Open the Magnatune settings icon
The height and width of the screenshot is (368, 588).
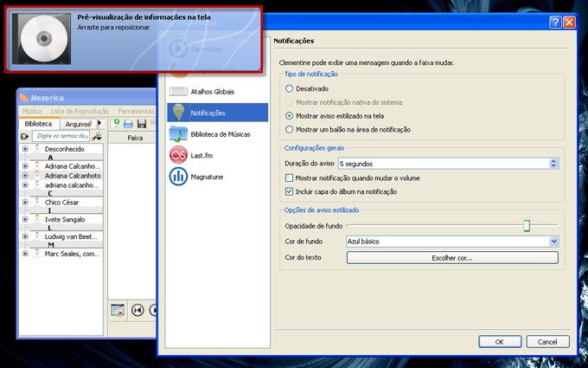(x=178, y=177)
